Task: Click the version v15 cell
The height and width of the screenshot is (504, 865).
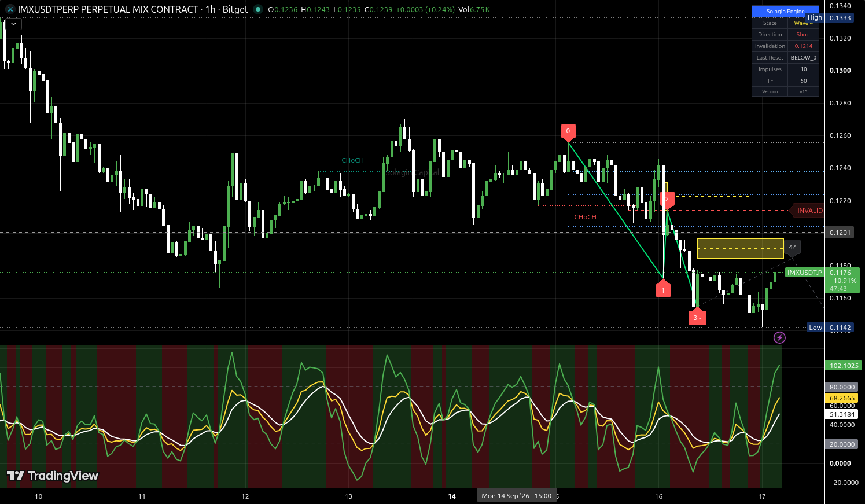Action: [803, 91]
